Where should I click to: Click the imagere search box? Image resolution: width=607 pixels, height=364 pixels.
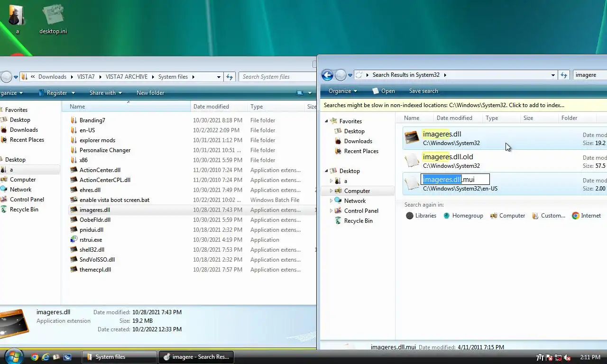click(589, 75)
